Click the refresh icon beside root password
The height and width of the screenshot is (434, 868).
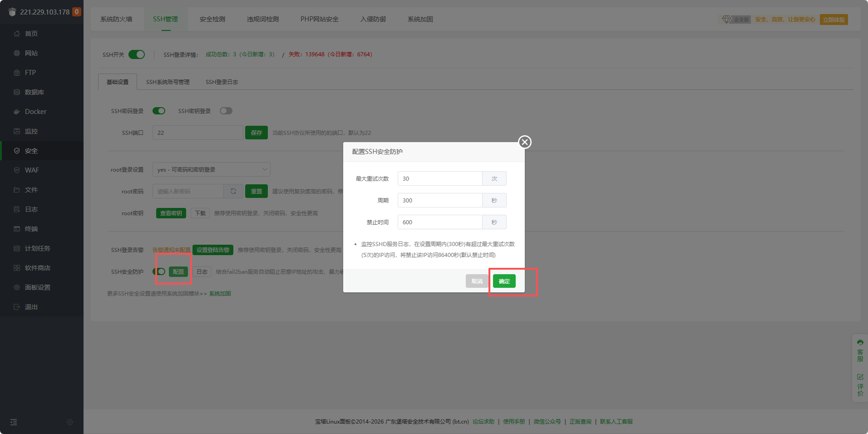(233, 191)
